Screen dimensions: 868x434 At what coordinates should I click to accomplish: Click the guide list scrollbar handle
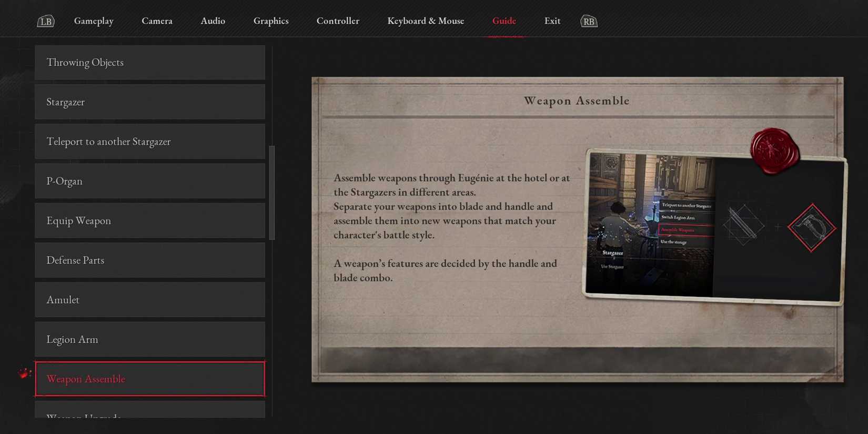click(x=272, y=193)
